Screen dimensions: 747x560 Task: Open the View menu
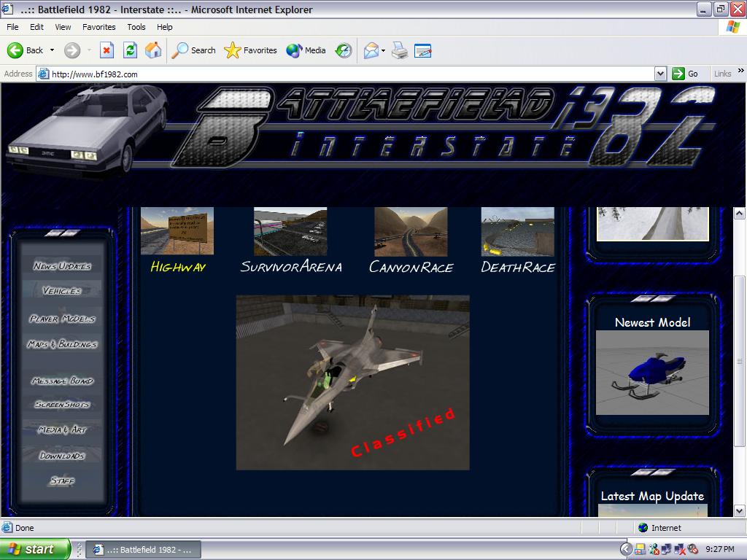pyautogui.click(x=63, y=27)
